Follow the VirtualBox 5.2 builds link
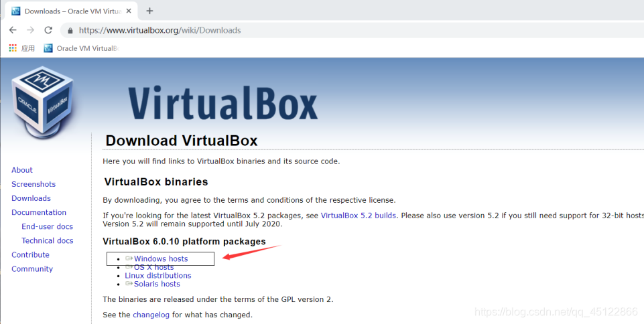Screen dimensions: 644x324 click(358, 216)
